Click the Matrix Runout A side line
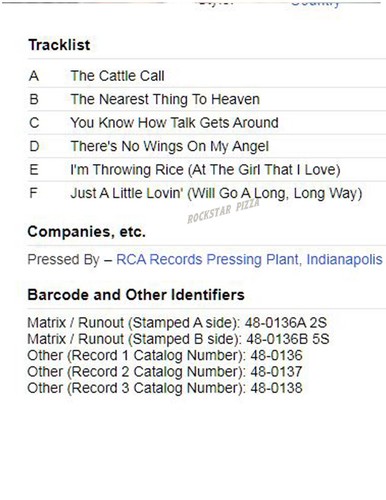 tap(177, 323)
